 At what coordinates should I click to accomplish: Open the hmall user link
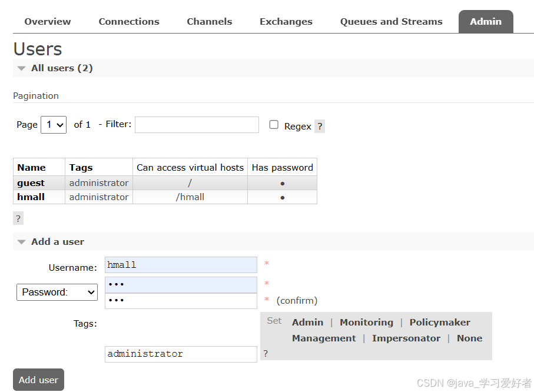coord(31,197)
